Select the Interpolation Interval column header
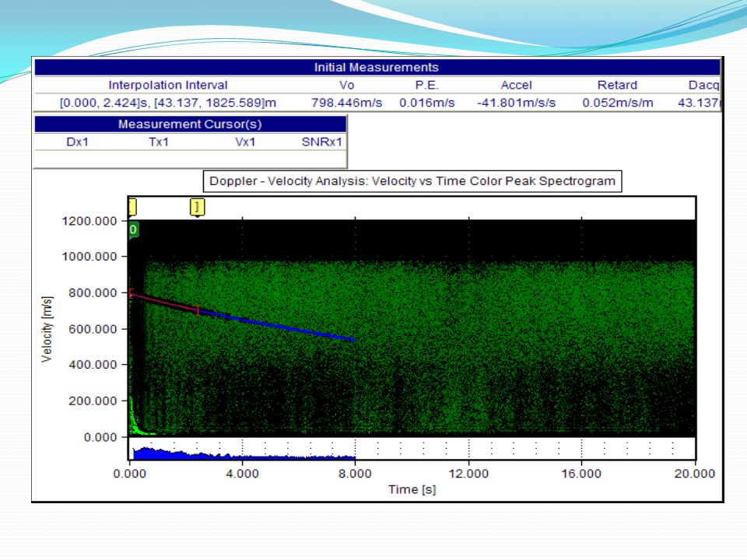Screen dimensions: 747x560 click(168, 86)
